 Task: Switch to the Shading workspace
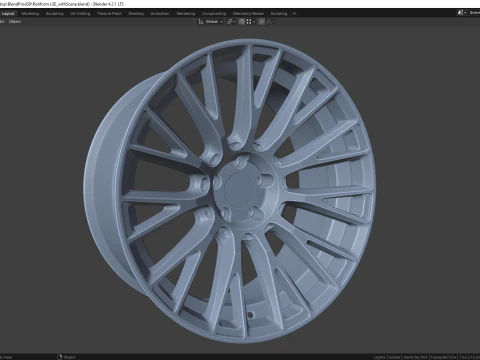[x=136, y=14]
